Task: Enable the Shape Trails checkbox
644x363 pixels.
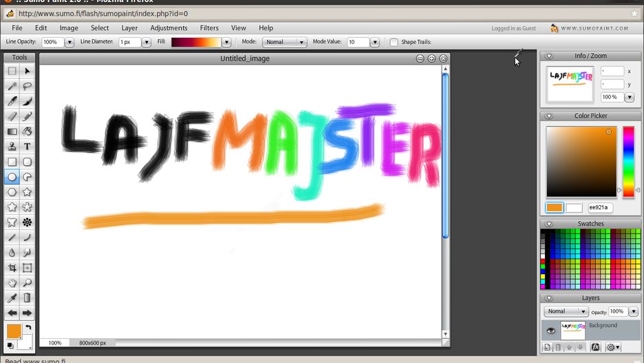Action: 394,42
